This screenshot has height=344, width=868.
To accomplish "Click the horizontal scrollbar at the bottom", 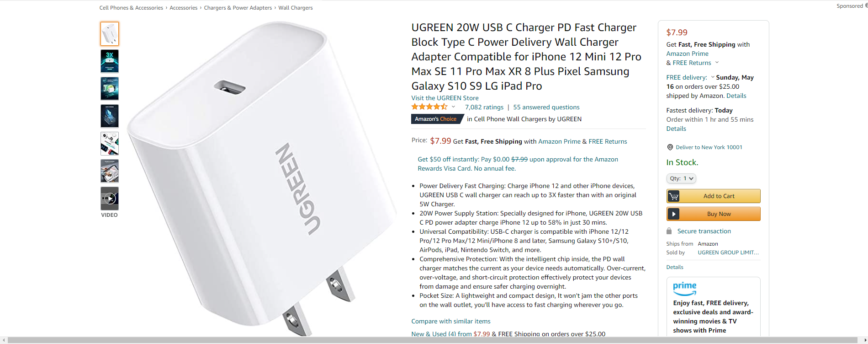I will [434, 340].
